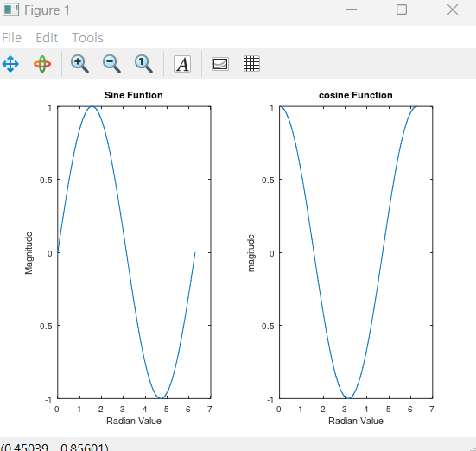Image resolution: width=476 pixels, height=451 pixels.
Task: Activate the Zoom Out magnifier
Action: [111, 64]
